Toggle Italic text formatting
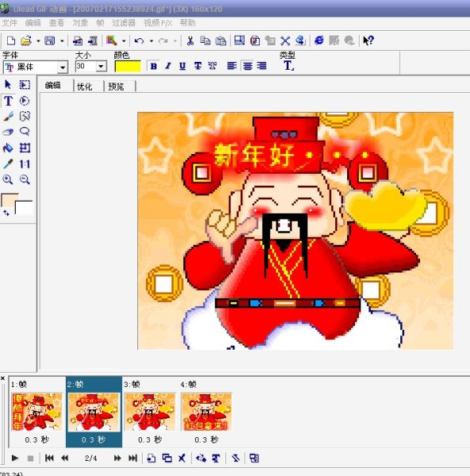Image resolution: width=470 pixels, height=476 pixels. [168, 66]
